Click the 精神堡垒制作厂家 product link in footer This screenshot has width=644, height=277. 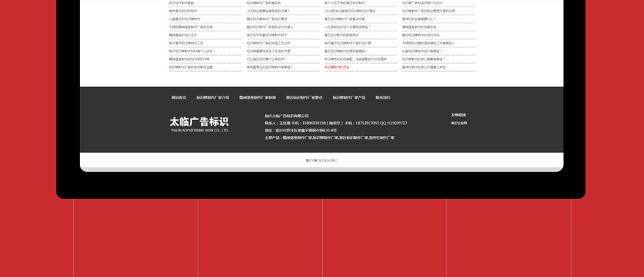click(x=297, y=138)
